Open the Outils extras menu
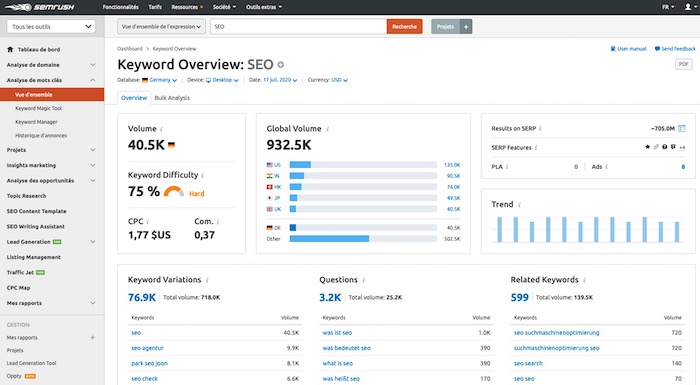The image size is (700, 385). click(x=264, y=7)
